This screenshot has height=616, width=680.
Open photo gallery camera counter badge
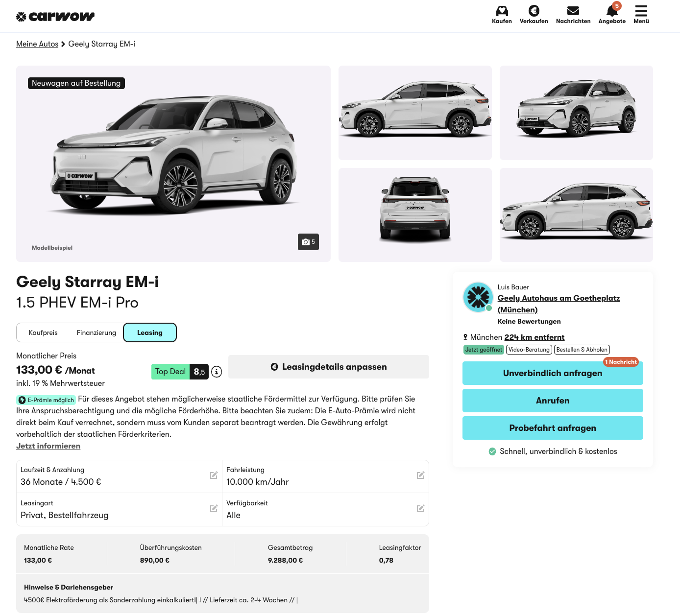tap(308, 242)
